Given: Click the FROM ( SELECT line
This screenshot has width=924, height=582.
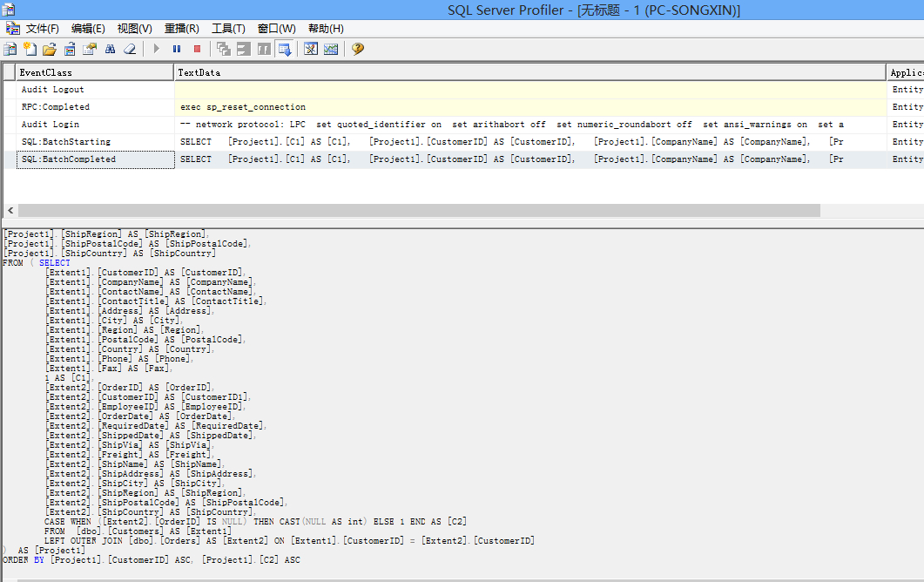Looking at the screenshot, I should click(37, 263).
